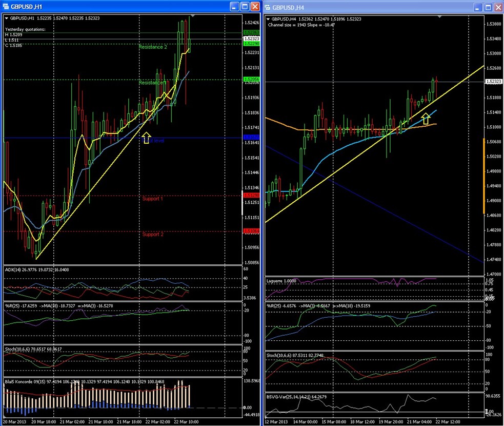Click the GBPUSD,H4 window chart icon
This screenshot has width=504, height=426.
(267, 7)
